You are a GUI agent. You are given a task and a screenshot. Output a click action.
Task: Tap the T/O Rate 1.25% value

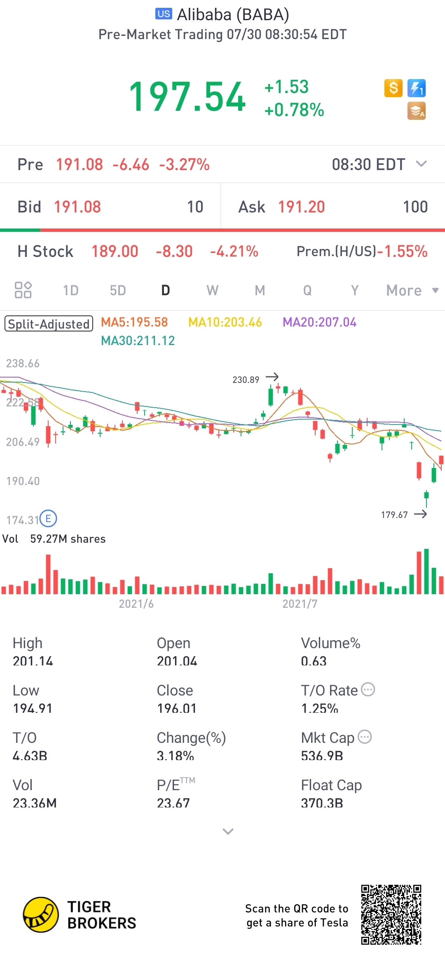(319, 708)
